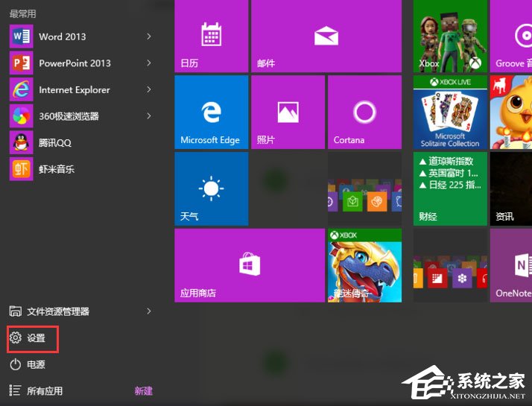Expand PowerPoint 2013 jump list arrow
The width and height of the screenshot is (532, 406).
(149, 63)
